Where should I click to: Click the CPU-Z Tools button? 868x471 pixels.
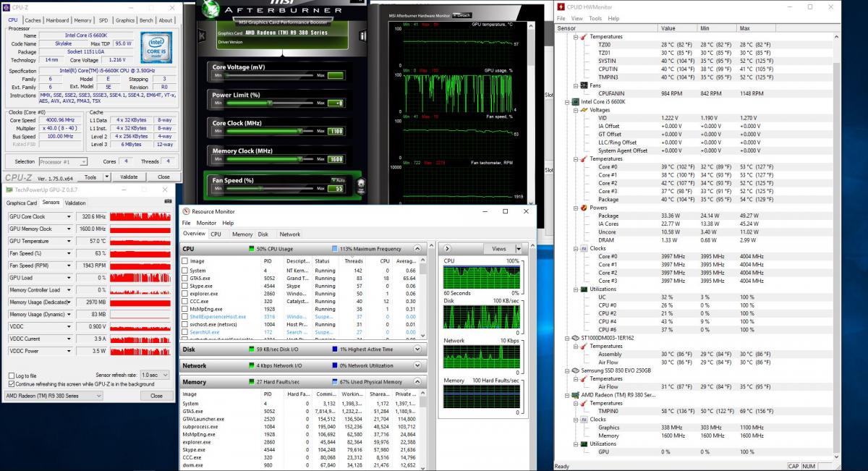(x=90, y=177)
